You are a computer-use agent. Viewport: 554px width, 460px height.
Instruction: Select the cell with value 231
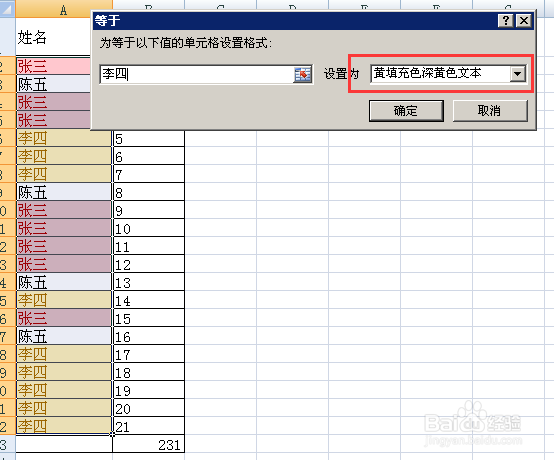point(148,444)
